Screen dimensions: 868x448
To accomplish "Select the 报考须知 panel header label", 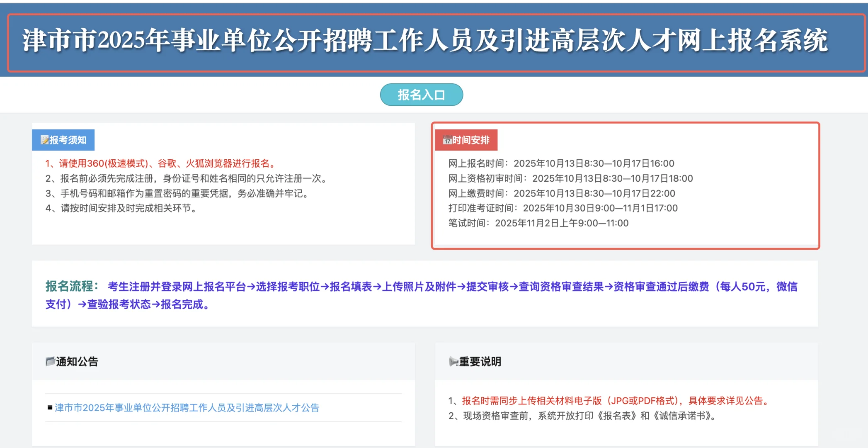I will pos(69,140).
